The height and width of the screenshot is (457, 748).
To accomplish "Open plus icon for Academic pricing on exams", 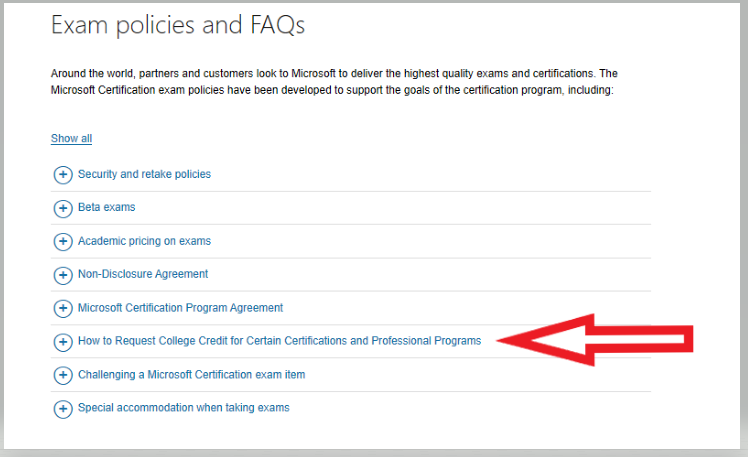I will pos(63,241).
